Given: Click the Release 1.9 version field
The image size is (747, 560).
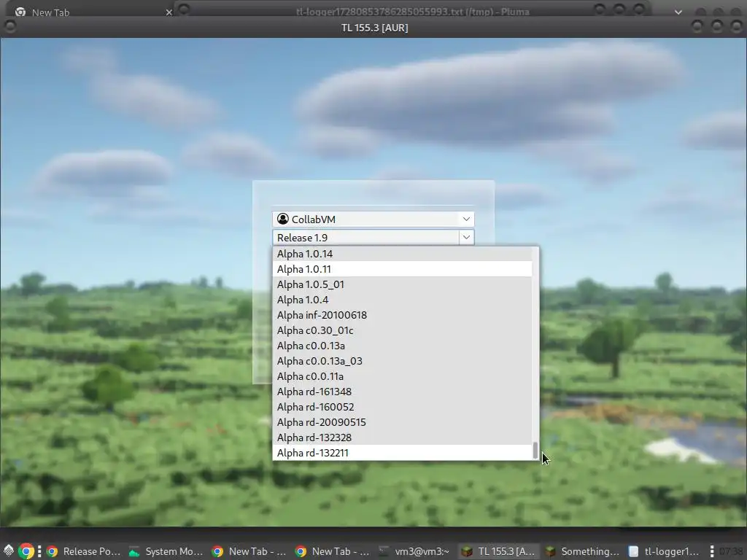Looking at the screenshot, I should (366, 237).
